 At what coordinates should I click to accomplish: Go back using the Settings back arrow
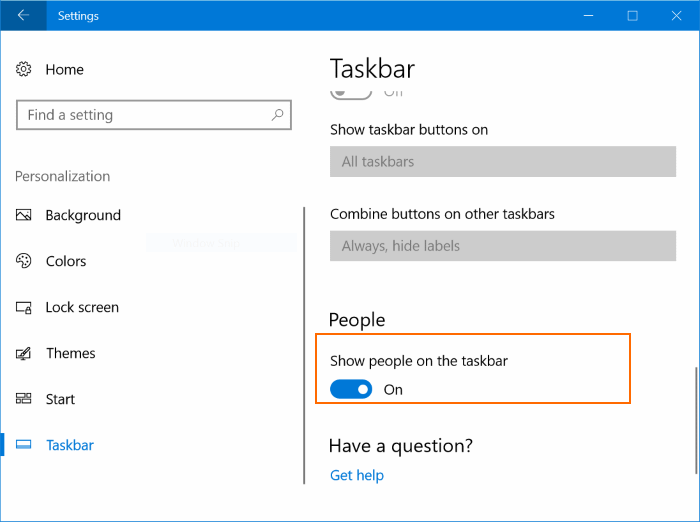pos(23,16)
